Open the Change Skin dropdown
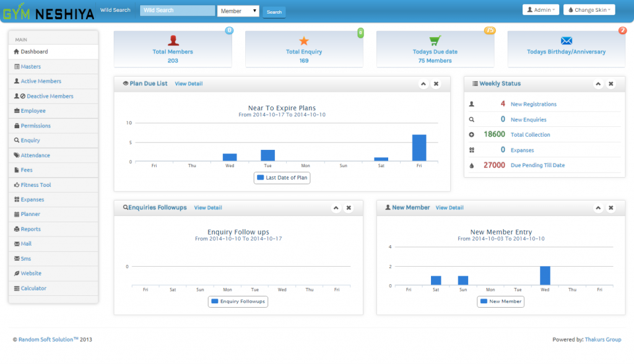 [589, 10]
